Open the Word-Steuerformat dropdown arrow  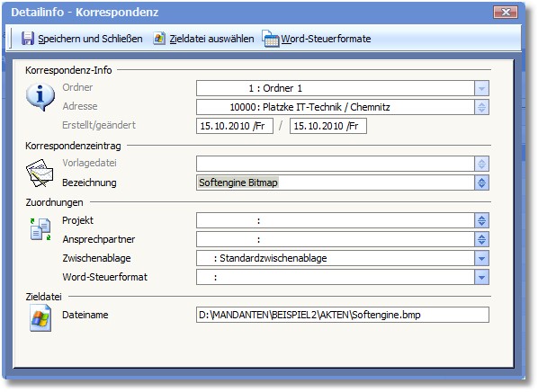[481, 277]
